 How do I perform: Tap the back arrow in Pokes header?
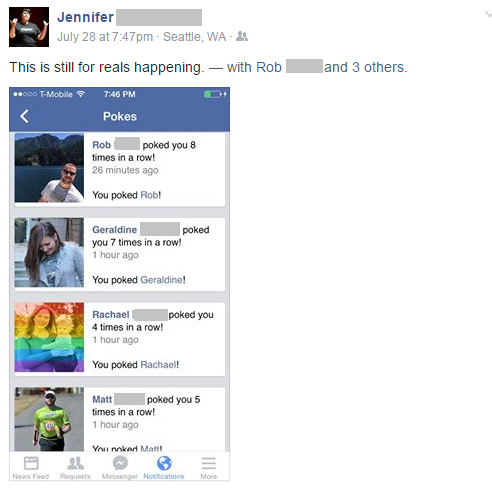[24, 116]
